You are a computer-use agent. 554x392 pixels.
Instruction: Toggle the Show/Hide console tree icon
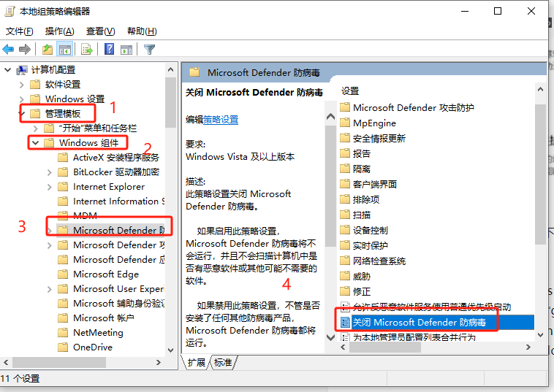(65, 50)
